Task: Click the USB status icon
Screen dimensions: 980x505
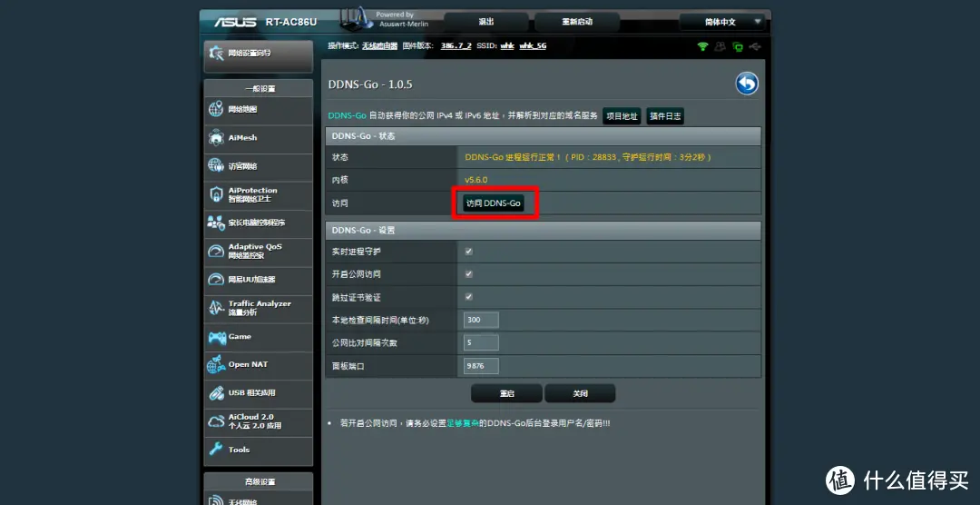Action: click(x=756, y=46)
